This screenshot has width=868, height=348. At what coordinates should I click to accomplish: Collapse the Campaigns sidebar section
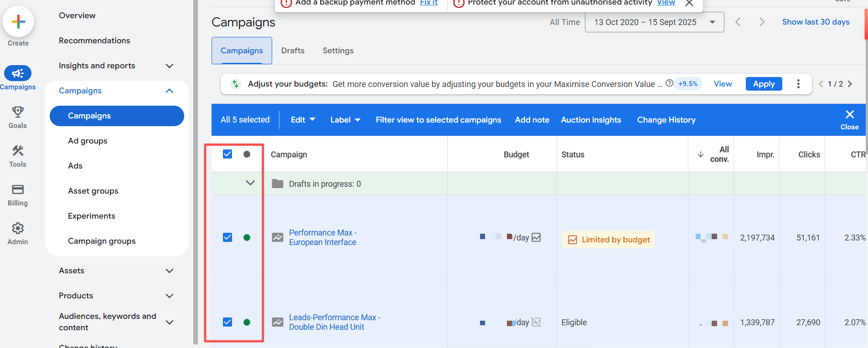point(170,91)
